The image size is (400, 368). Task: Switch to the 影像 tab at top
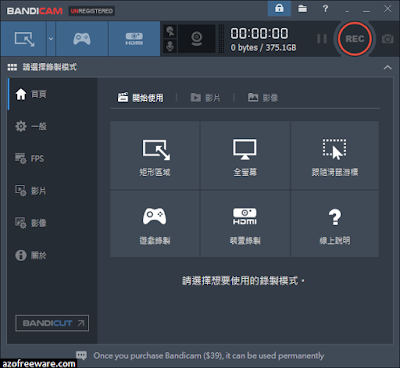pos(263,98)
